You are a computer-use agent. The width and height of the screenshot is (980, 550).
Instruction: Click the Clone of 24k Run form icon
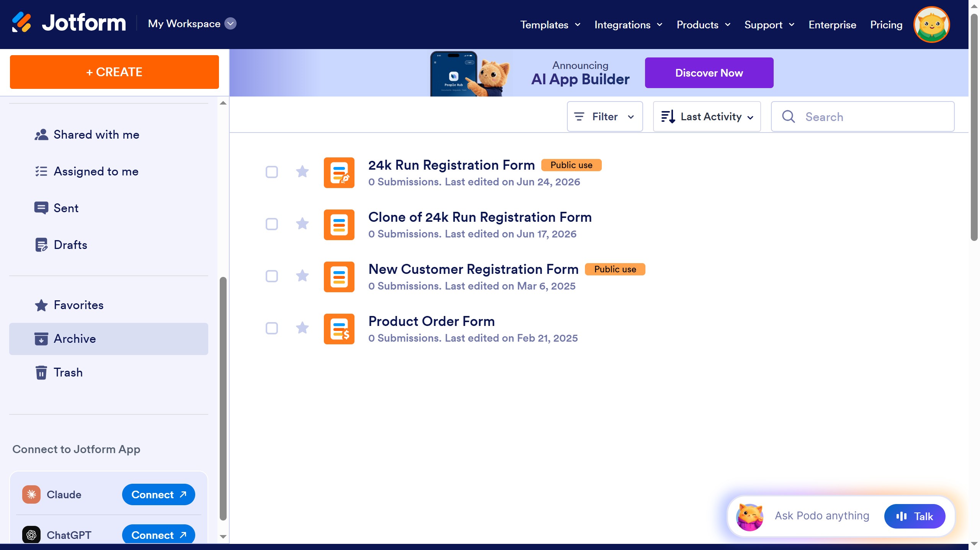(339, 225)
